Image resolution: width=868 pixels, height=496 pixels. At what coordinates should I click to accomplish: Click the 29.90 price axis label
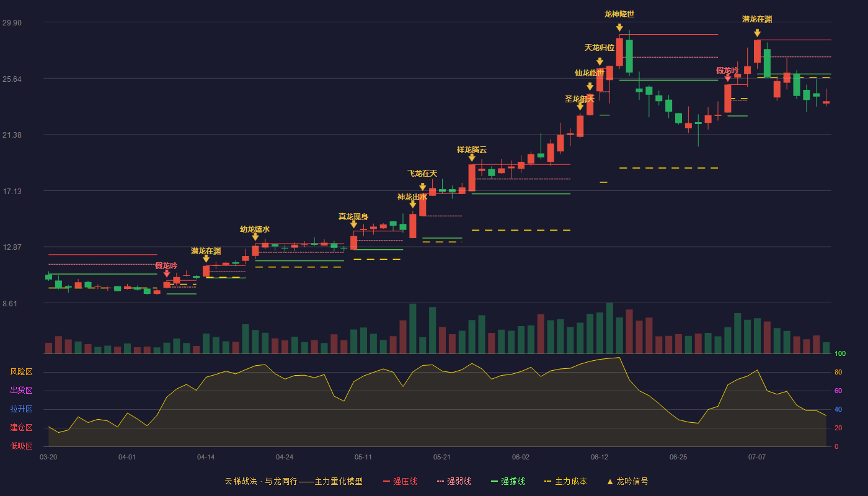pyautogui.click(x=12, y=23)
